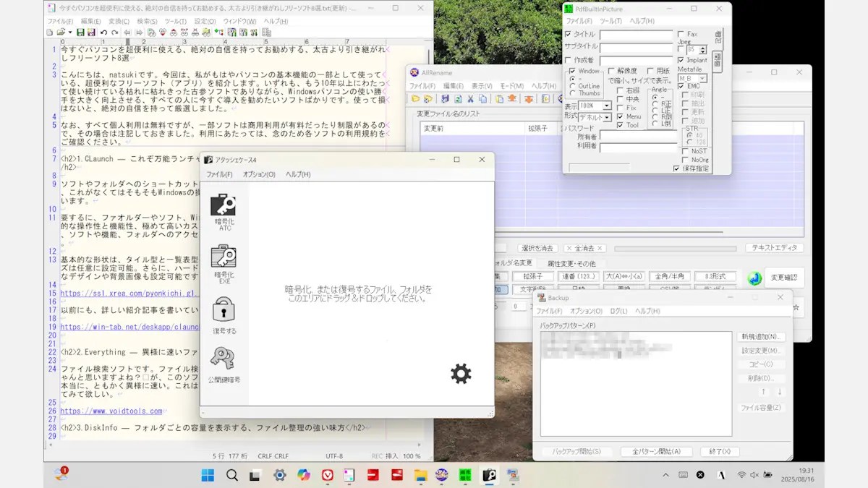Click the cut scissors icon in AllRename toolbar
This screenshot has width=868, height=488.
tap(470, 99)
